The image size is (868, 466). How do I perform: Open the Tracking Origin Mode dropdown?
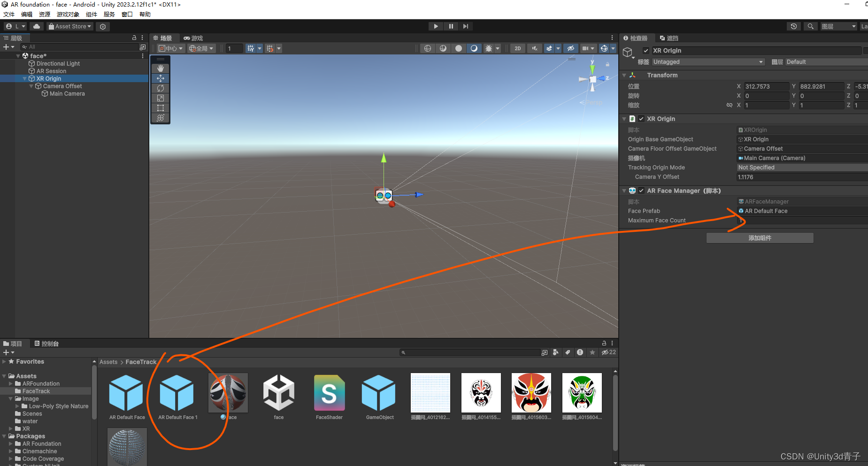(802, 168)
